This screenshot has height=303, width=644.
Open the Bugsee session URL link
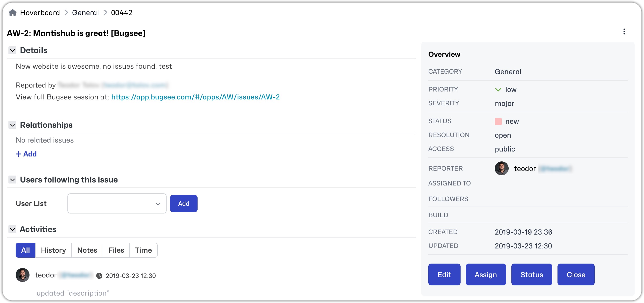(196, 97)
